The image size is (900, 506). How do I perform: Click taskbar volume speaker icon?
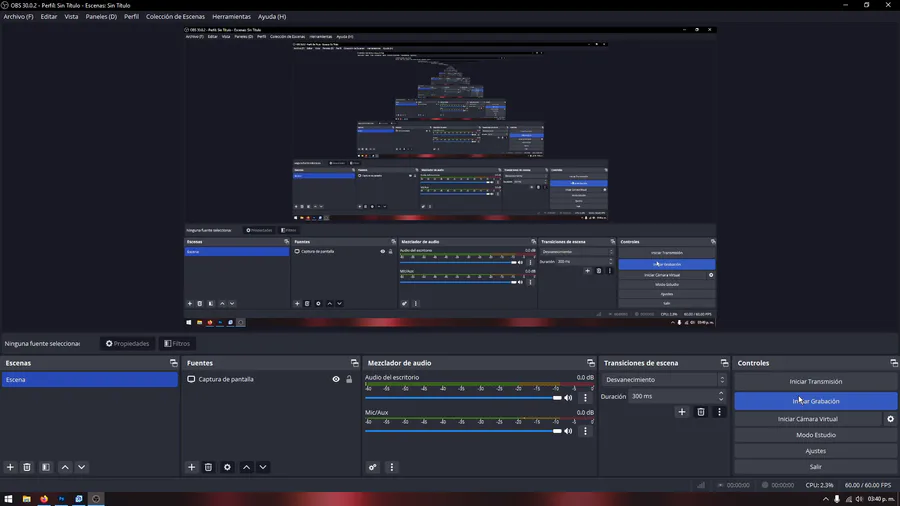859,499
